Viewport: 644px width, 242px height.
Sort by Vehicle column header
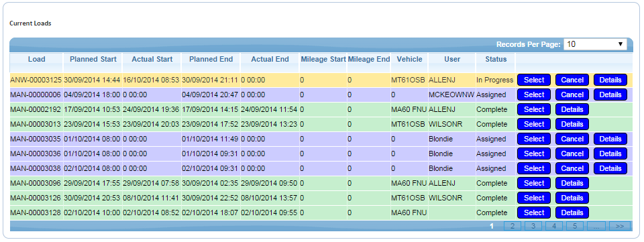pyautogui.click(x=409, y=60)
